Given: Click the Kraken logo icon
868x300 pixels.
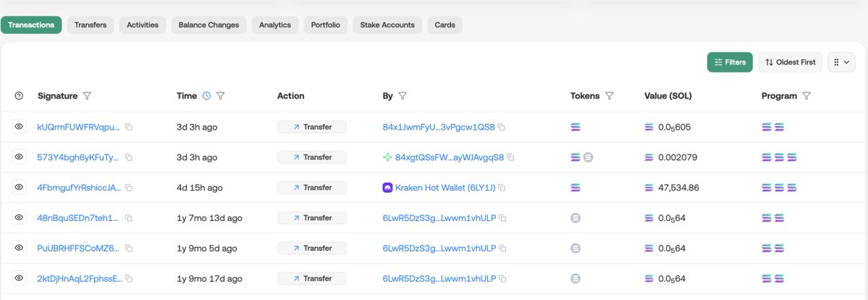Looking at the screenshot, I should coord(387,188).
